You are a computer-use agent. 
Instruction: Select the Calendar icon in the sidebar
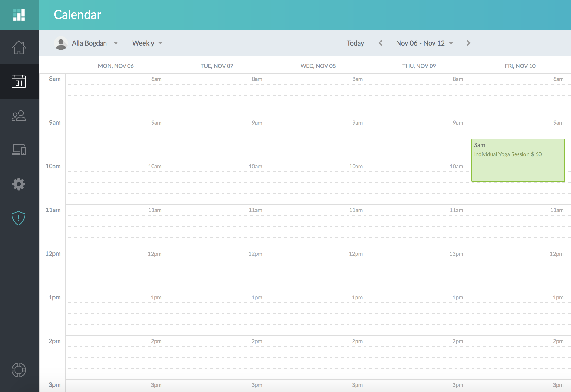[x=19, y=81]
